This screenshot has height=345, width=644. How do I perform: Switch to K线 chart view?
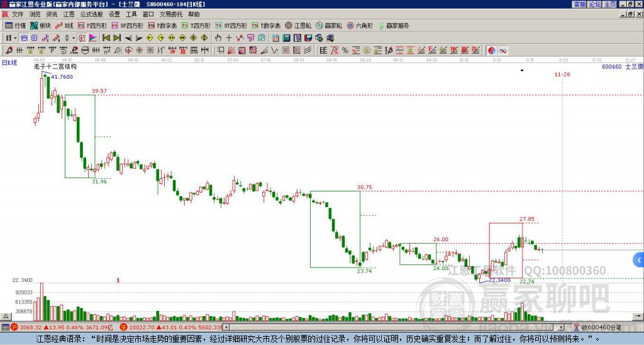[x=64, y=25]
